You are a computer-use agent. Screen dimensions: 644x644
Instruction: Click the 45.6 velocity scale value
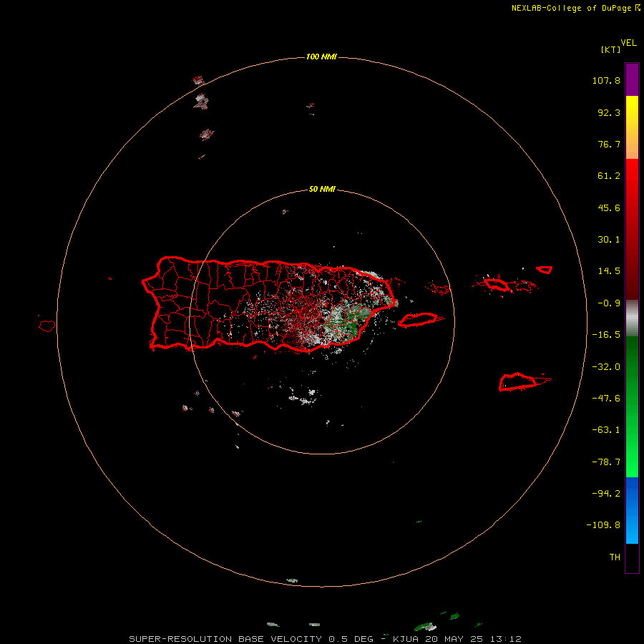click(609, 208)
